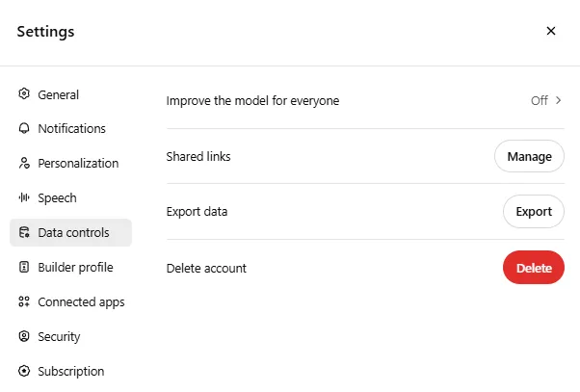Open the Connected apps section
Image resolution: width=580 pixels, height=392 pixels.
coord(70,301)
